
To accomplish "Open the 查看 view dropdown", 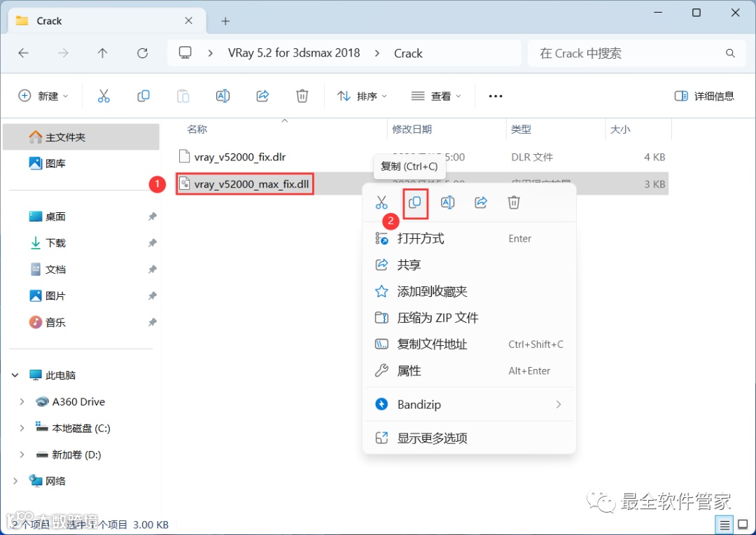I will click(436, 96).
